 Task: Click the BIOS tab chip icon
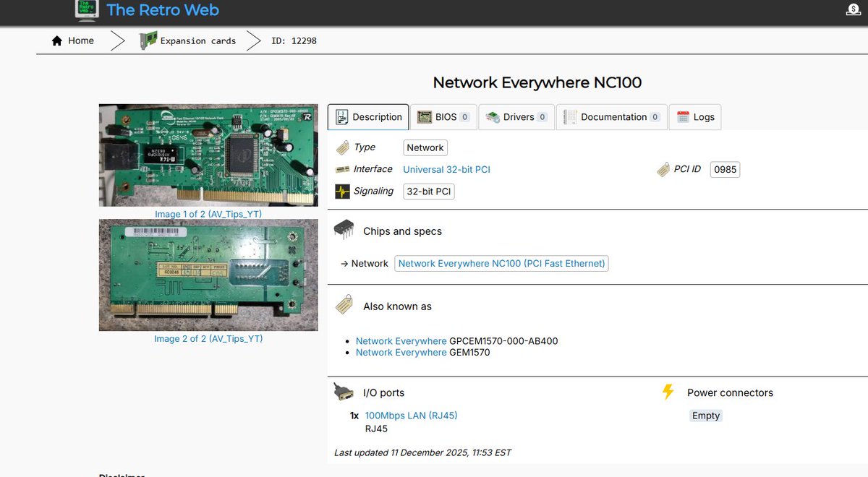point(424,117)
